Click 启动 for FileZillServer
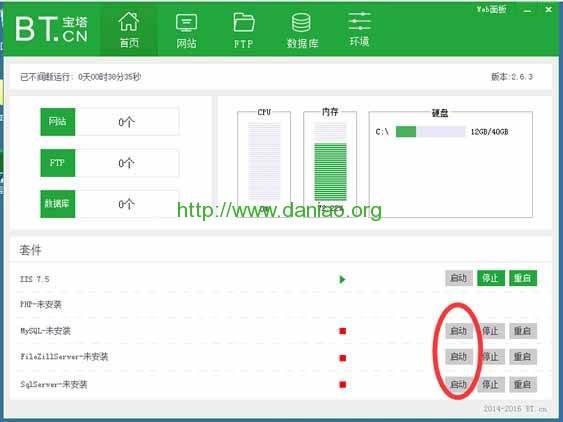 [459, 357]
